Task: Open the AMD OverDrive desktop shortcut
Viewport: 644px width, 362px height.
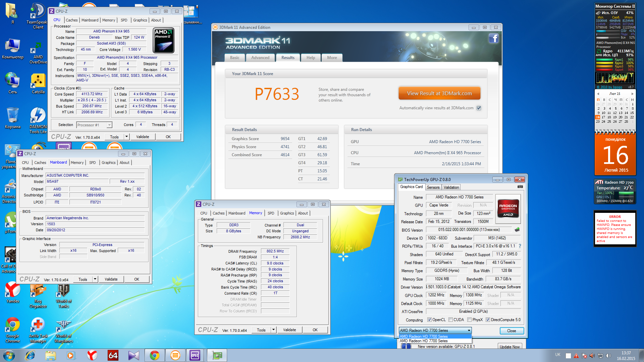Action: pos(38,53)
